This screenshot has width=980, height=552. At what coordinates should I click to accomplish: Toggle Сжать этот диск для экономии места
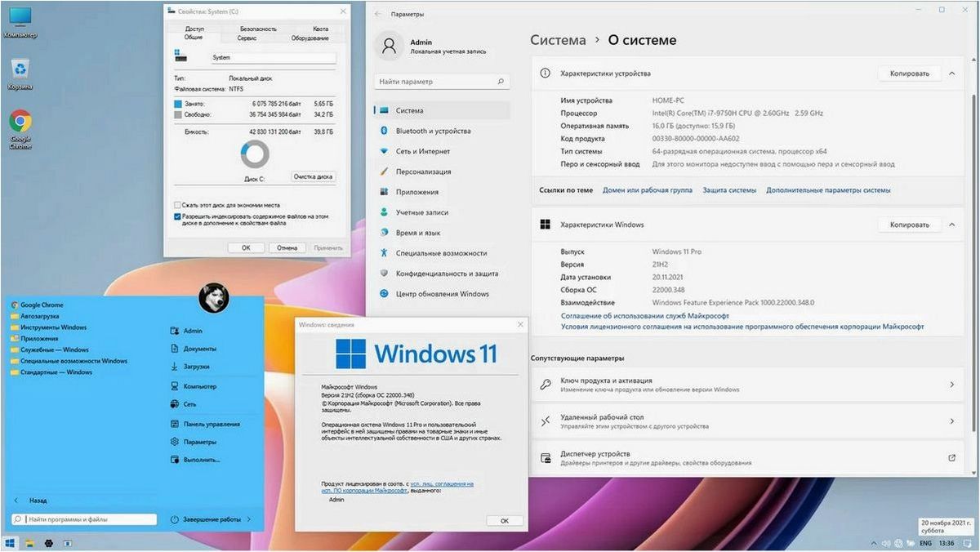click(x=178, y=205)
